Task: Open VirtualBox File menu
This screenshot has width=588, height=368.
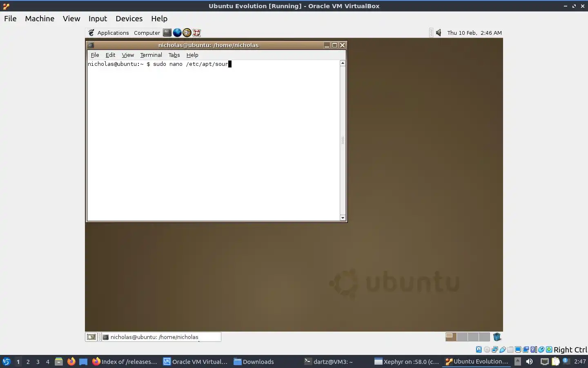Action: (x=10, y=18)
